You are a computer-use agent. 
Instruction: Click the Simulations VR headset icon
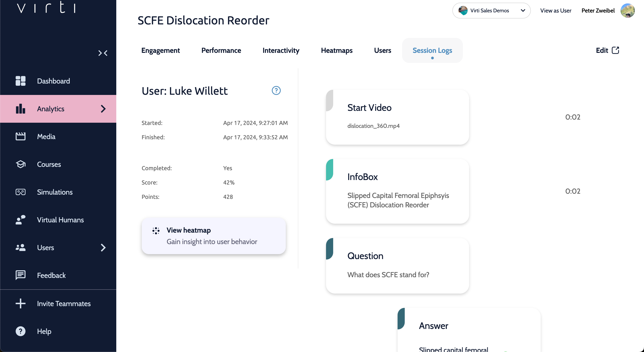21,192
